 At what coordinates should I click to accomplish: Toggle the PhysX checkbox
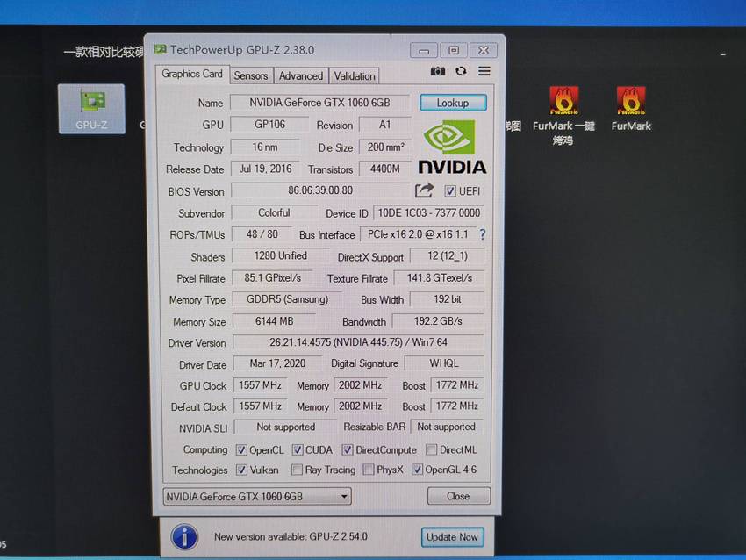tap(369, 470)
